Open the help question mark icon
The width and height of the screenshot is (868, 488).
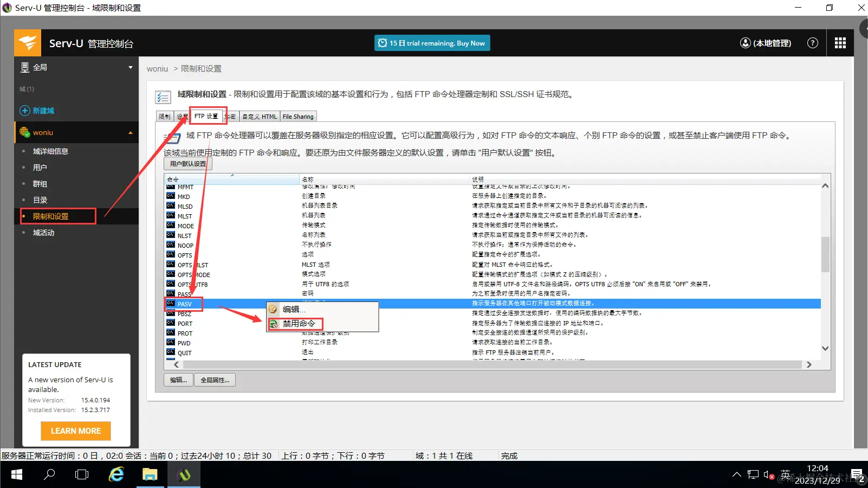[x=813, y=43]
